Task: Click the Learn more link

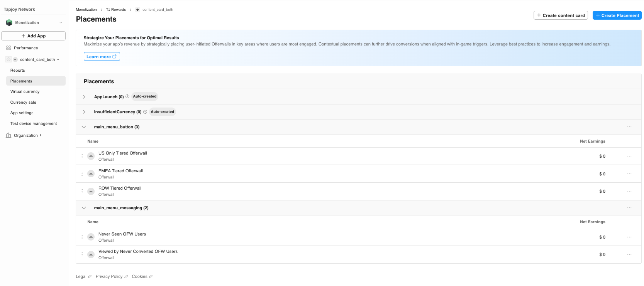Action: coord(102,57)
